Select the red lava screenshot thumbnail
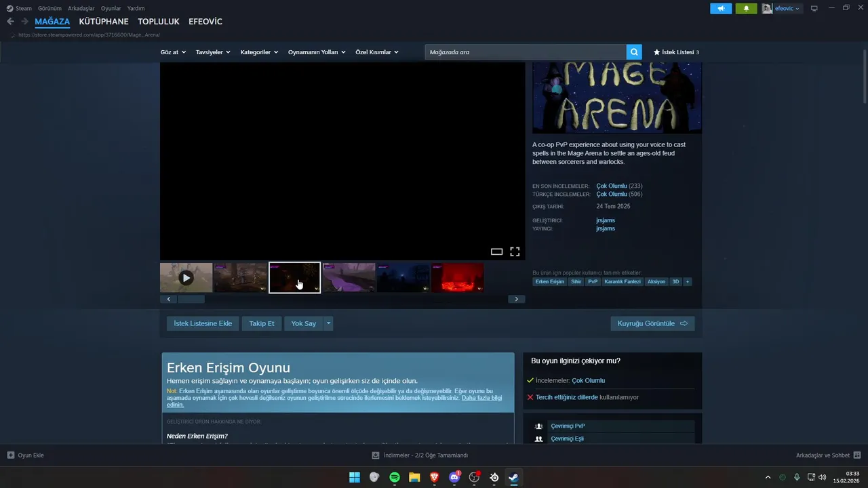 (458, 278)
